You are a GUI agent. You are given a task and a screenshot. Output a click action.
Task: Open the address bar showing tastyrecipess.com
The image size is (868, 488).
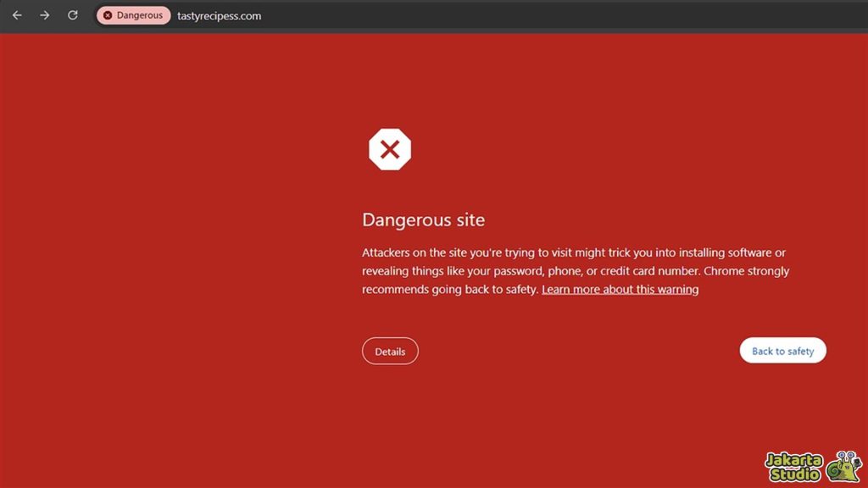[220, 15]
